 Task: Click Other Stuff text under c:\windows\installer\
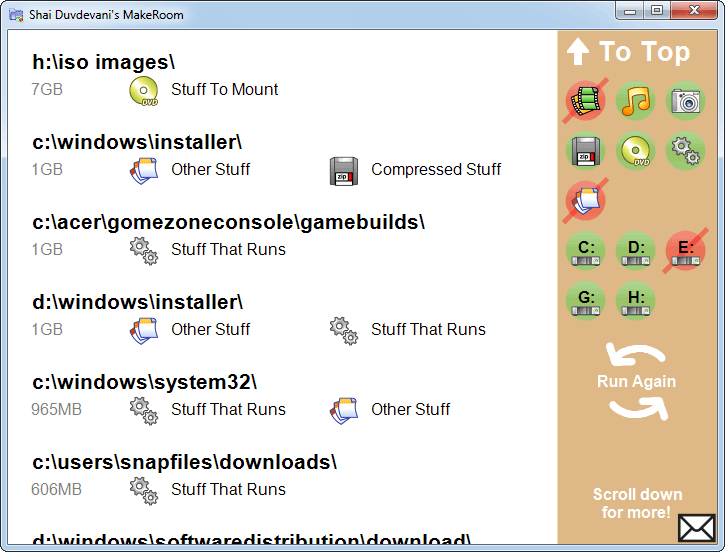point(210,169)
